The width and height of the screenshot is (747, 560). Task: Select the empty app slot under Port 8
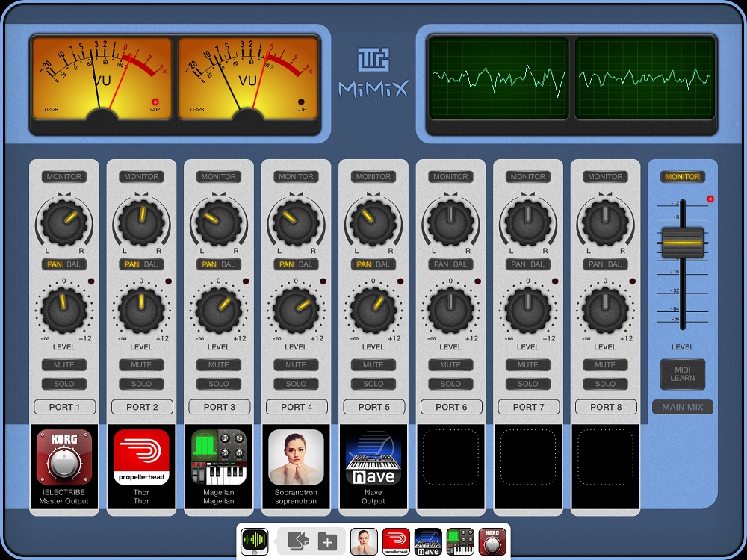click(605, 458)
